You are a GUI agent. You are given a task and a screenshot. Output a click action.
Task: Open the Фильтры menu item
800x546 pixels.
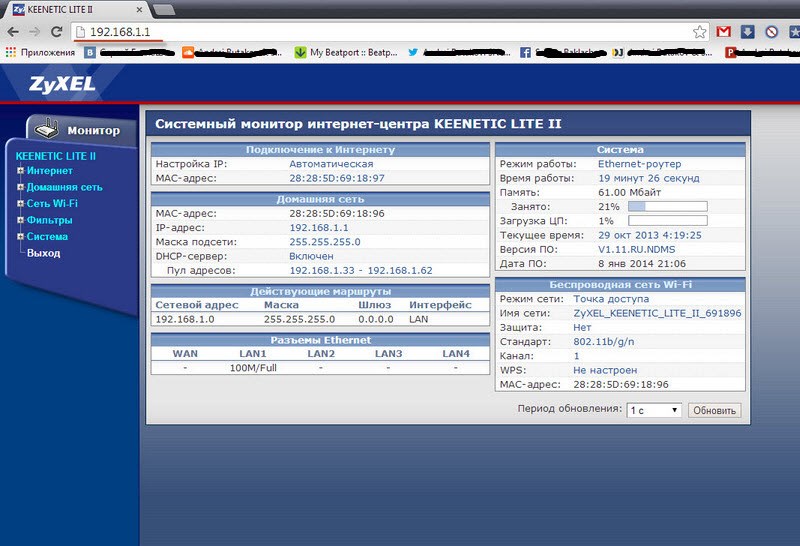49,220
